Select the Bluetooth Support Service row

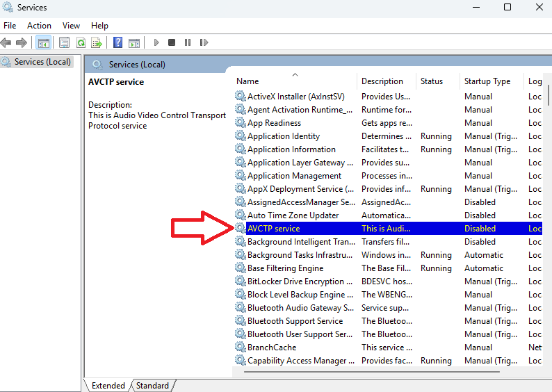coord(295,321)
